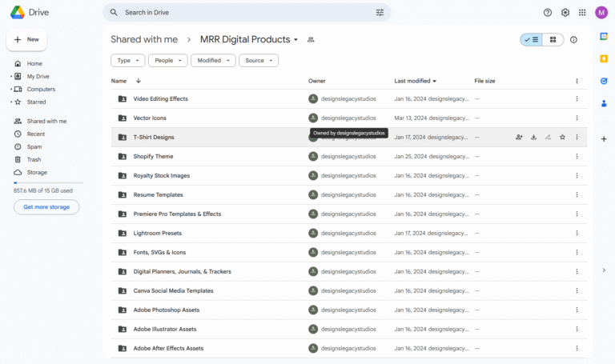View details info icon
Screen dimensions: 615x364
point(573,39)
